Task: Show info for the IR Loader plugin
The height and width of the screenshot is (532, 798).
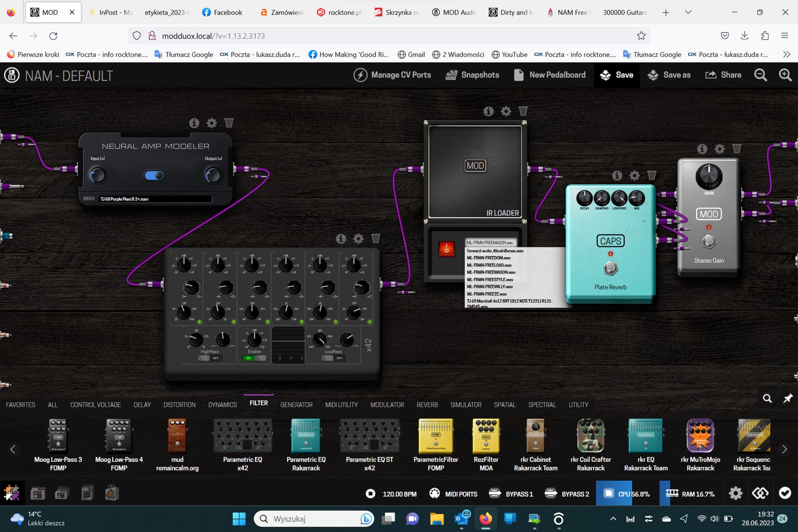Action: pos(488,111)
